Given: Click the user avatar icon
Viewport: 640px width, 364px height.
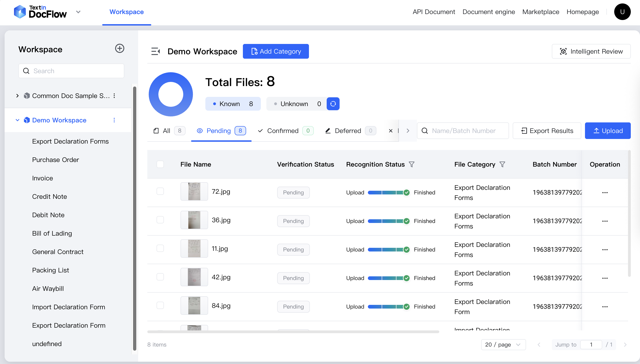Looking at the screenshot, I should 622,12.
